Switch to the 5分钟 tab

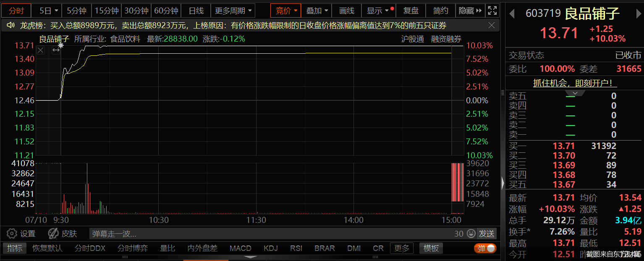76,10
